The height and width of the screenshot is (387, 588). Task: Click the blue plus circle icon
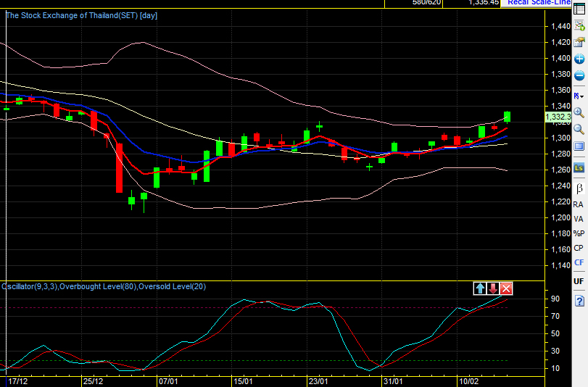(x=579, y=59)
